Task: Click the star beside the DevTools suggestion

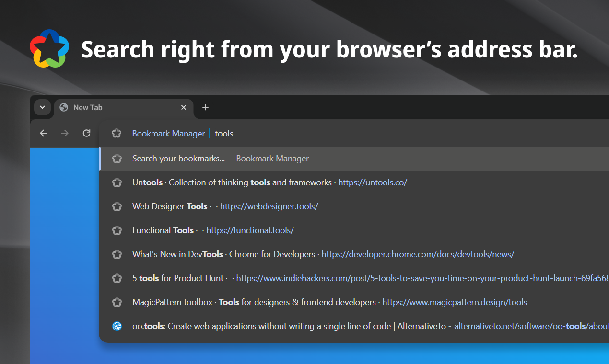Action: [x=117, y=254]
